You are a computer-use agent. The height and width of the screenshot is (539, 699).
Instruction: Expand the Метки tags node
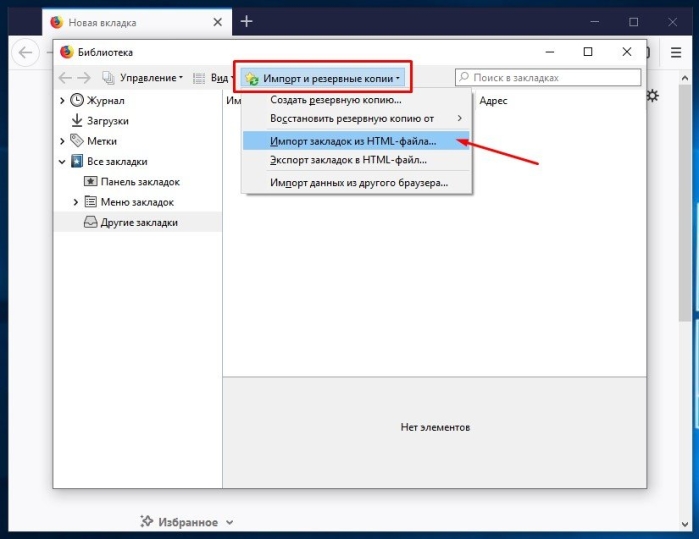[62, 141]
